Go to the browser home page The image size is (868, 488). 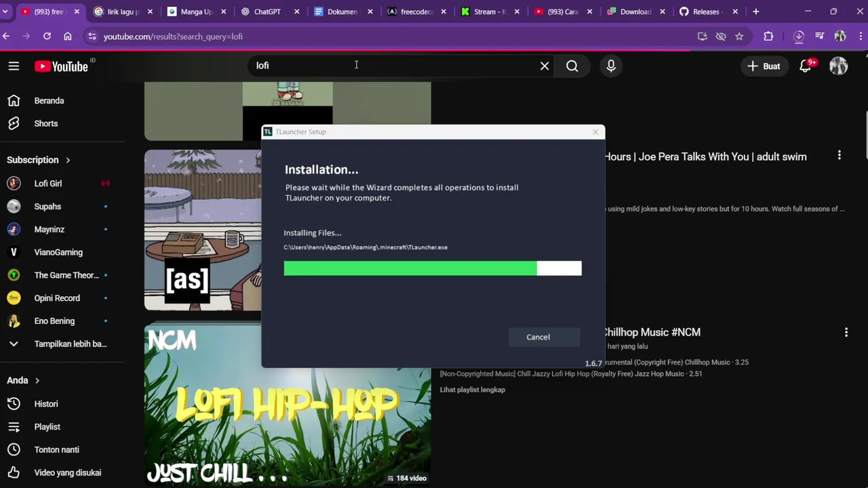tap(68, 36)
